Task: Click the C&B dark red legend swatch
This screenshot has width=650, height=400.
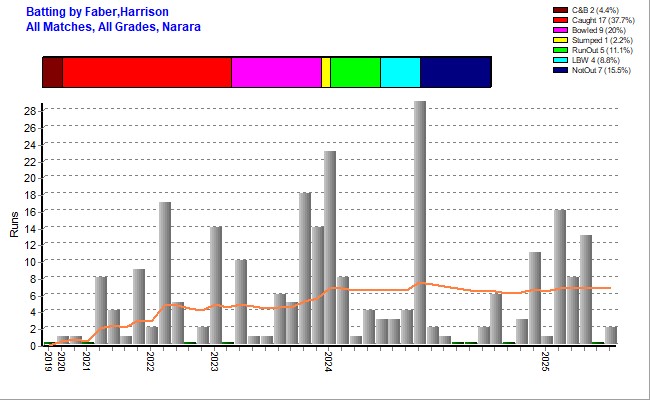Action: tap(559, 10)
